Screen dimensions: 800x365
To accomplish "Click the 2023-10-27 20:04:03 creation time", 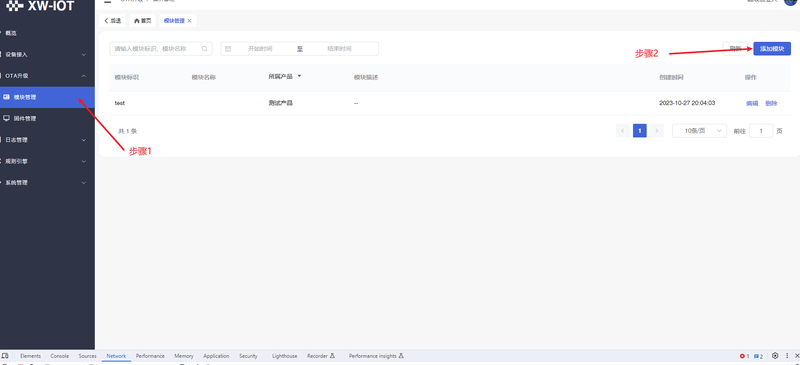I will (x=687, y=103).
